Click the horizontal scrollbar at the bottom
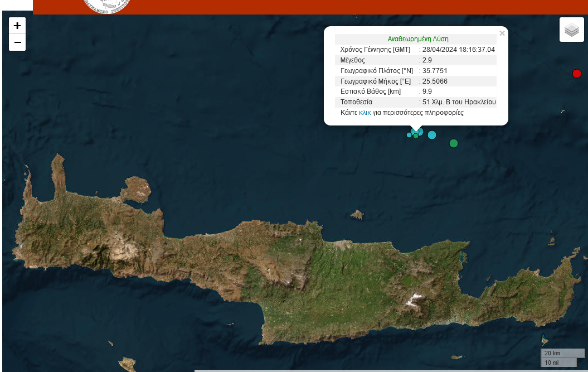This screenshot has height=372, width=588. [x=390, y=370]
